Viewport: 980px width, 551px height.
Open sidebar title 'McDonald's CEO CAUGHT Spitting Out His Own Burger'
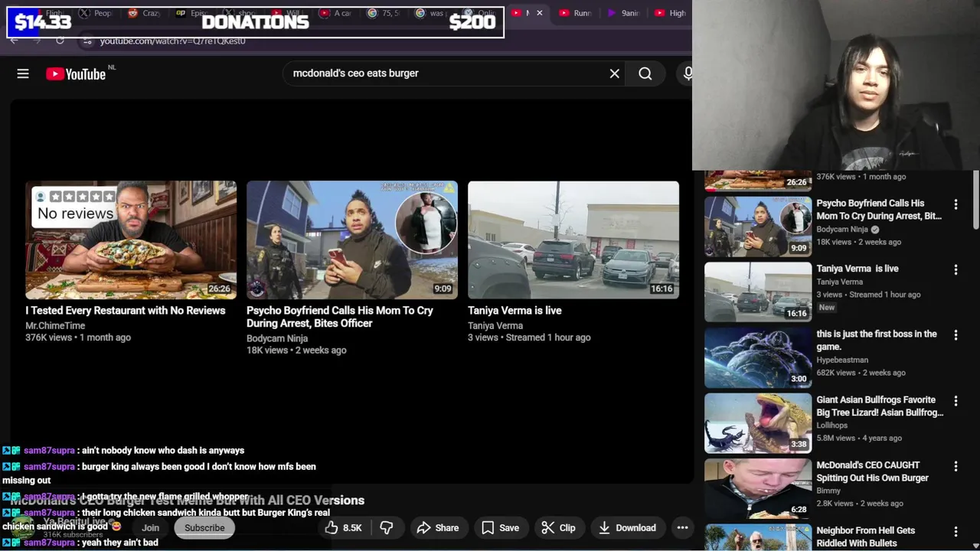pyautogui.click(x=873, y=471)
